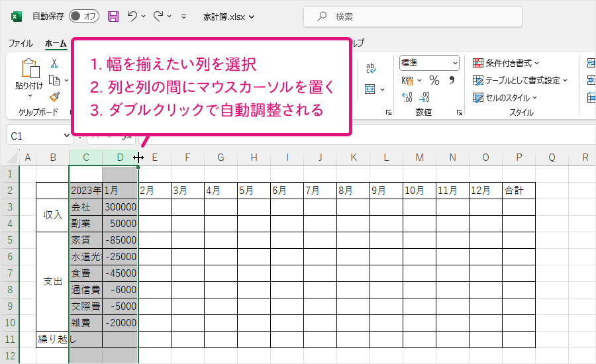Select the Format Painter brush icon
This screenshot has width=596, height=364.
[54, 96]
